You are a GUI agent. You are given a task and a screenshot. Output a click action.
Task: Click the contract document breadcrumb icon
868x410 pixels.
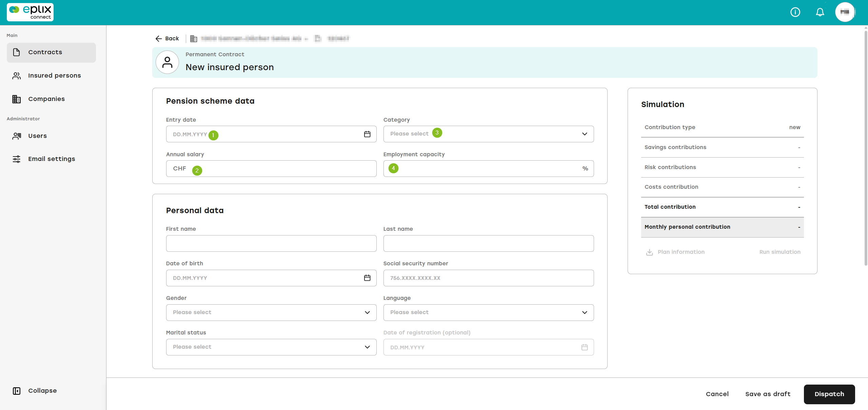318,39
